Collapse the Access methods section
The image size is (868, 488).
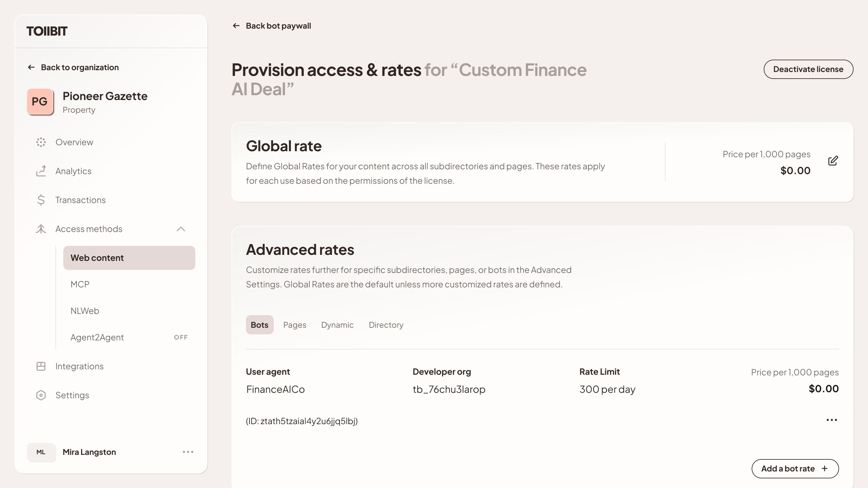point(181,229)
